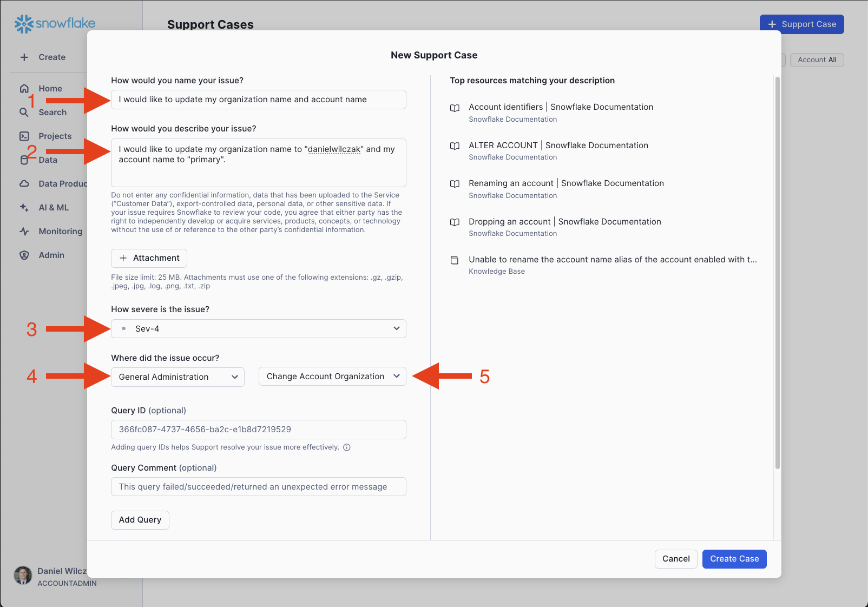Screen dimensions: 868x607
Task: Click the Monitoring pulse icon
Action: tap(24, 232)
